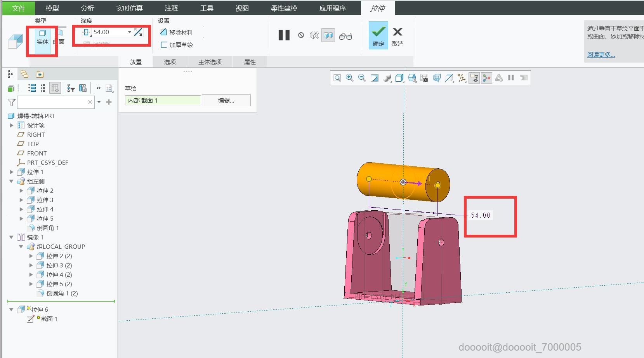
Task: Check the 加厚草绘 checkbox
Action: point(164,45)
